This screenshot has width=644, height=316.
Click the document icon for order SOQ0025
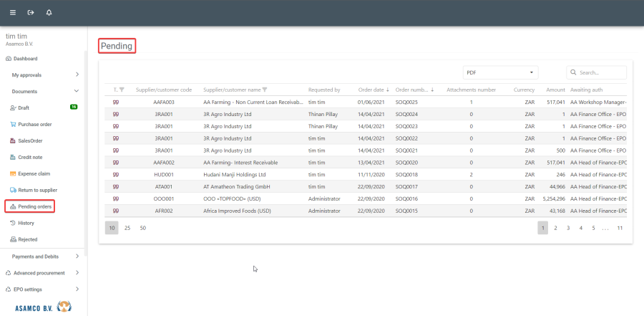116,102
